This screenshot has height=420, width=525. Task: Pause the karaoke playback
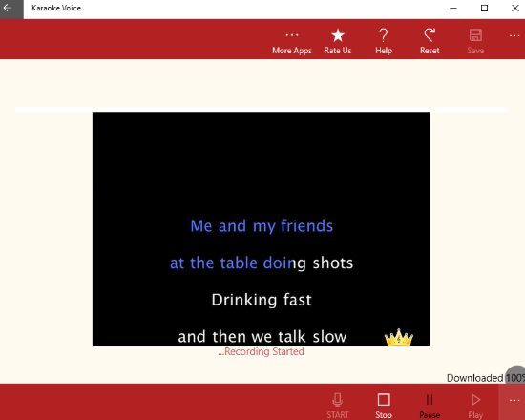(x=430, y=405)
